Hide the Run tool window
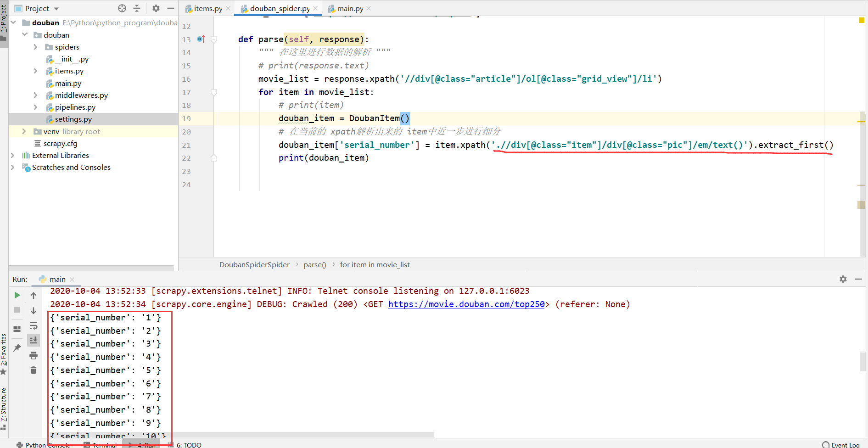 pyautogui.click(x=858, y=279)
